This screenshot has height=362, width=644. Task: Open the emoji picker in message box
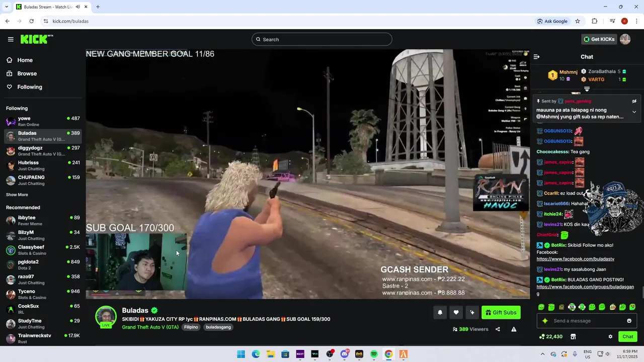pos(629,321)
